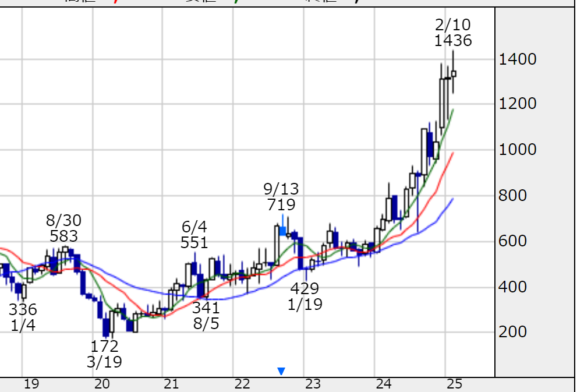Click year 23 on the time axis
The height and width of the screenshot is (392, 584).
(x=313, y=384)
